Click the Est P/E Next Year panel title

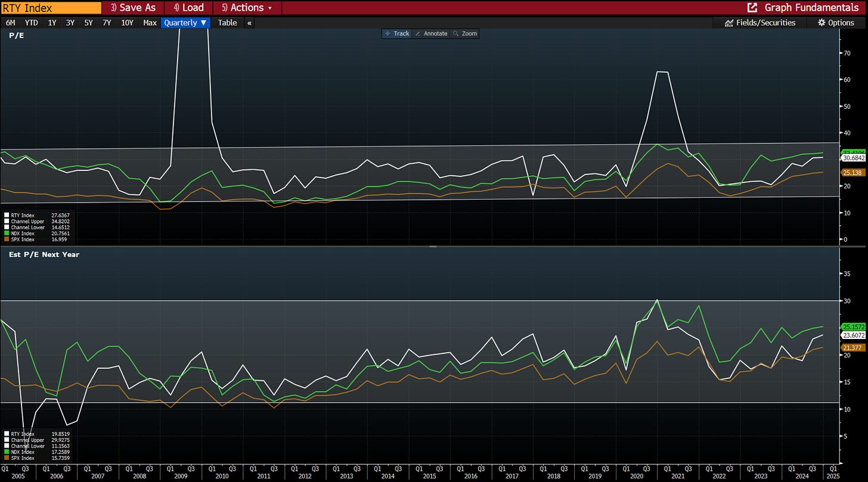pyautogui.click(x=44, y=254)
